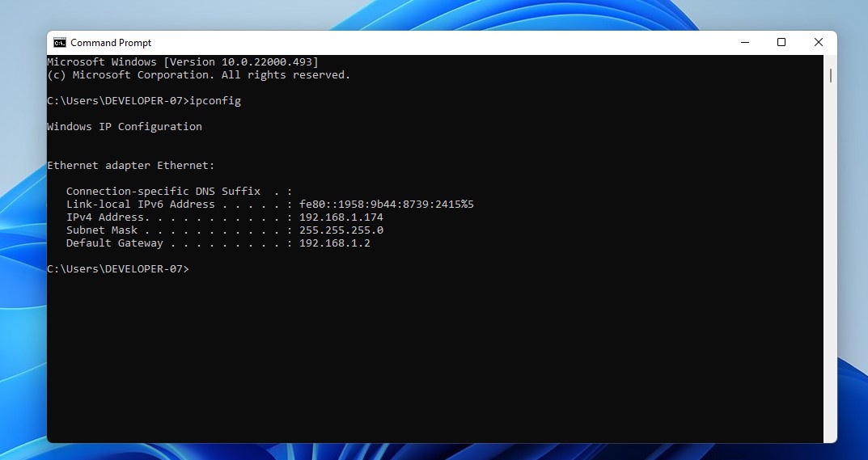Click the "Windows IP Configuration" heading line
The width and height of the screenshot is (868, 460).
[x=125, y=127]
